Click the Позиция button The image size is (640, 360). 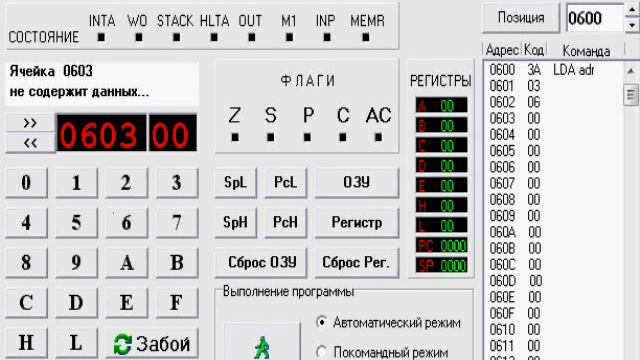[x=521, y=18]
